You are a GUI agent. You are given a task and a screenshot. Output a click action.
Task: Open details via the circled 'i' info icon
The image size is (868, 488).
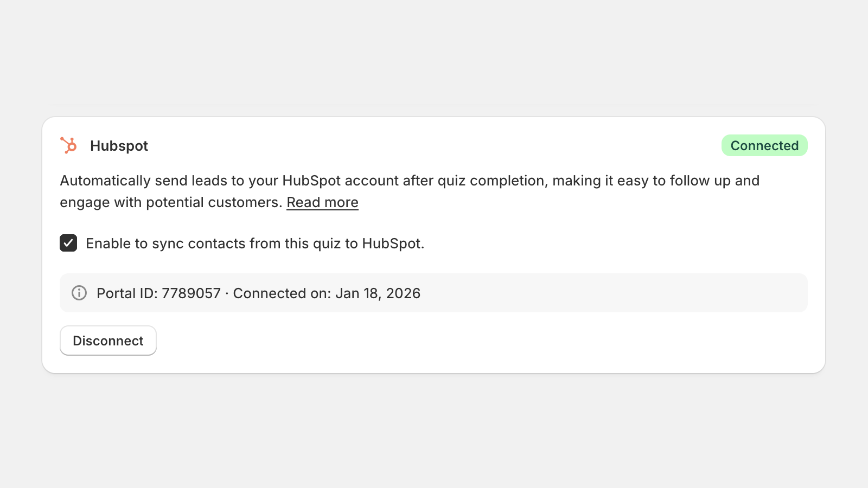(x=79, y=293)
